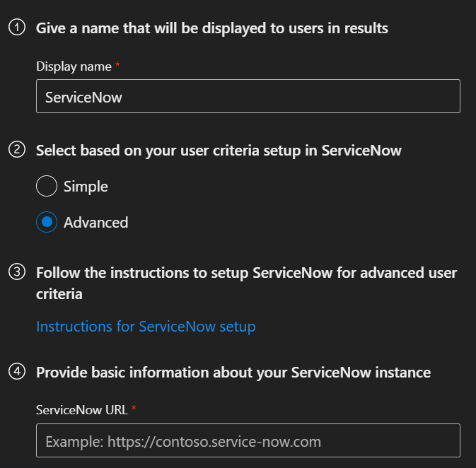Image resolution: width=476 pixels, height=468 pixels.
Task: Open Instructions for ServiceNow setup link
Action: coord(146,327)
